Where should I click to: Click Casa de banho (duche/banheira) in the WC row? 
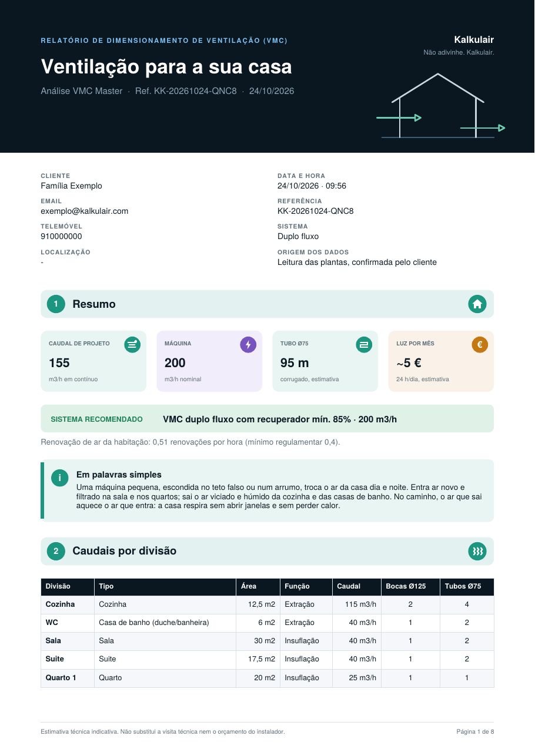click(x=154, y=623)
